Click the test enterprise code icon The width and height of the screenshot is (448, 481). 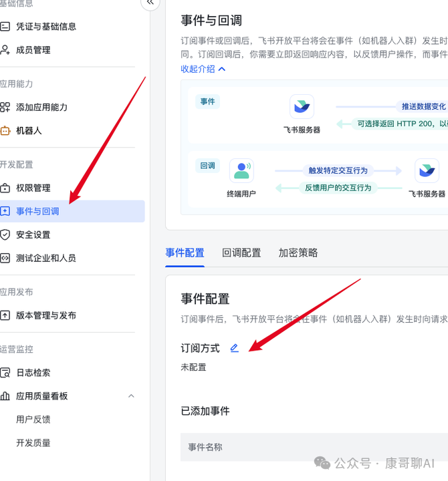(x=5, y=258)
